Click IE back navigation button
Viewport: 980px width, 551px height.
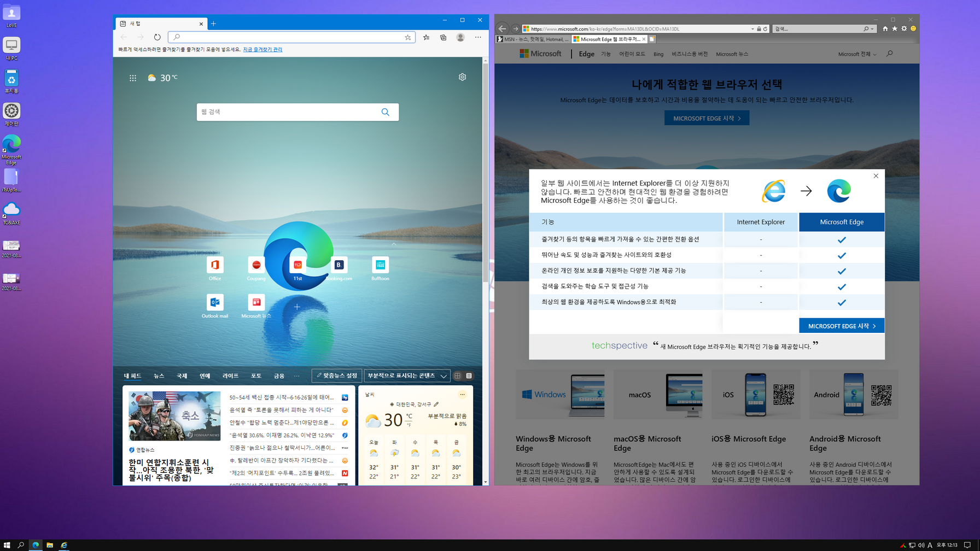502,28
